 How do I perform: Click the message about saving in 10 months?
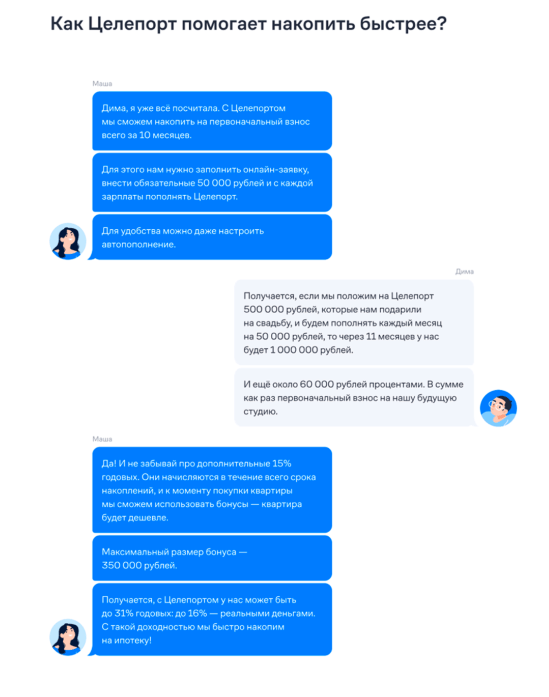click(x=212, y=121)
